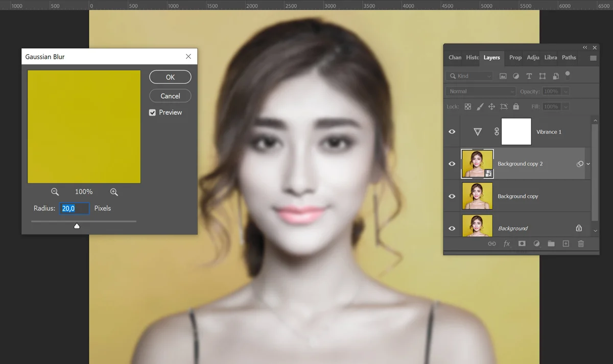This screenshot has width=613, height=364.
Task: Zoom in the Gaussian Blur preview
Action: click(x=114, y=192)
